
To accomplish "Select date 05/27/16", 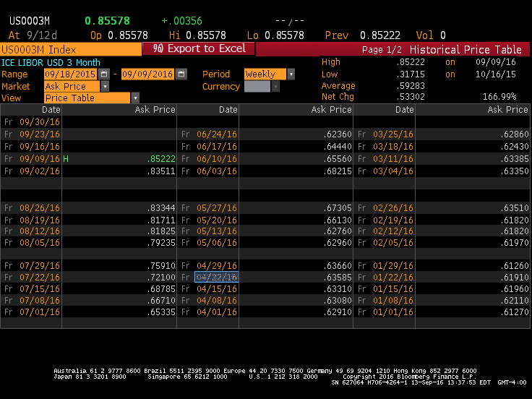I will [x=216, y=208].
